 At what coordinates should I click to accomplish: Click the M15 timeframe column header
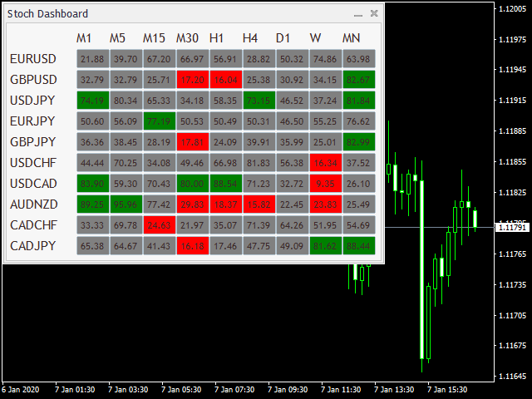pyautogui.click(x=154, y=38)
